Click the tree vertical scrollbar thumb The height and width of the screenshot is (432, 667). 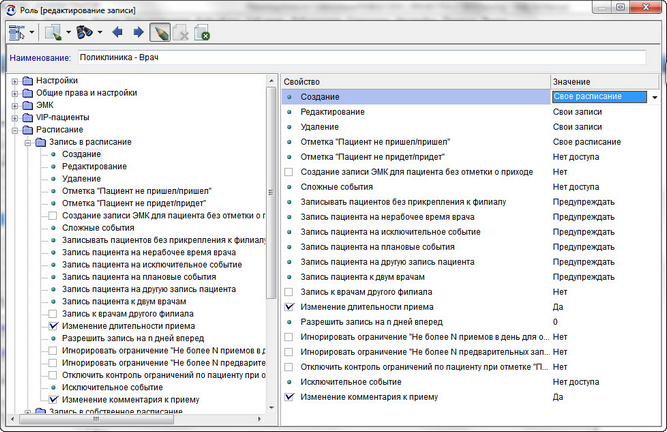pos(271,193)
